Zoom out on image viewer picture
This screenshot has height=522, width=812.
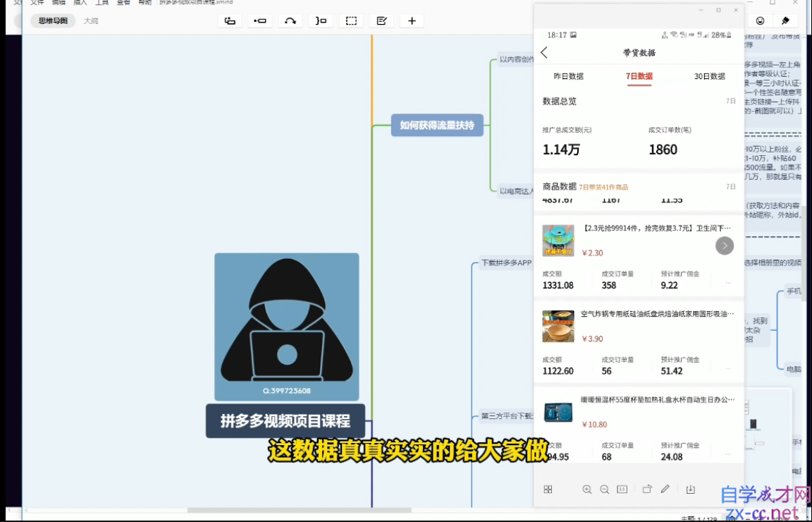point(604,490)
